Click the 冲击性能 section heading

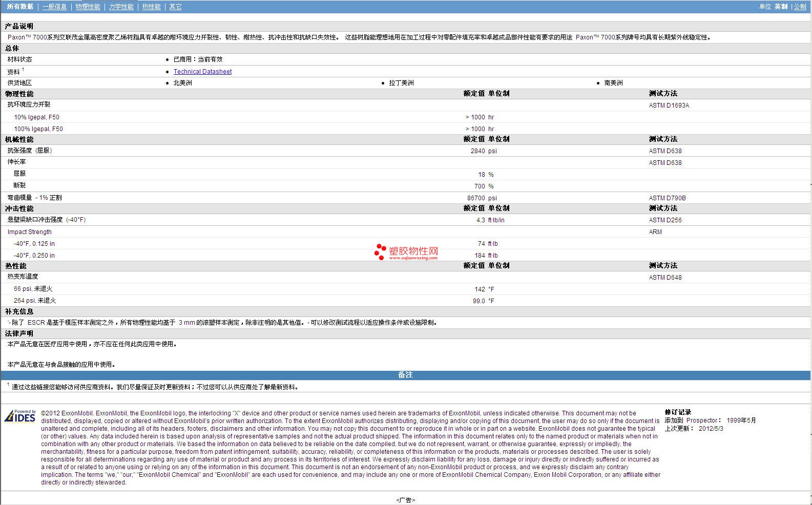[x=19, y=208]
